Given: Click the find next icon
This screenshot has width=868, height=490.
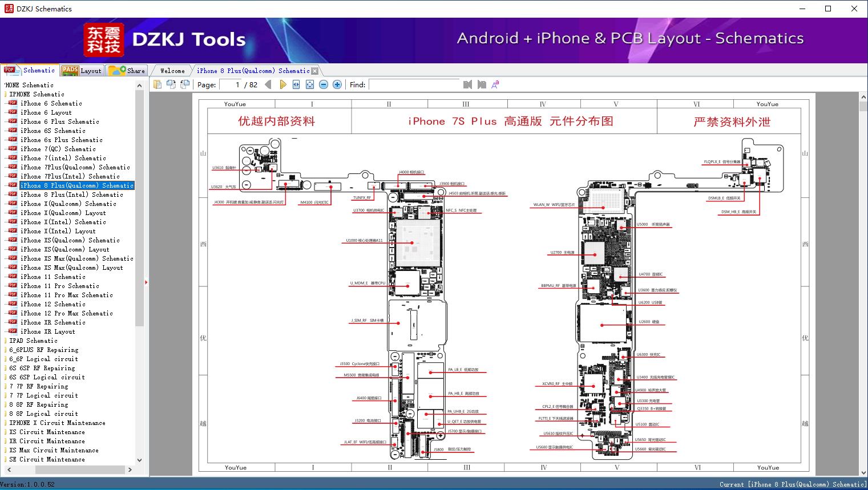Looking at the screenshot, I should pyautogui.click(x=482, y=84).
